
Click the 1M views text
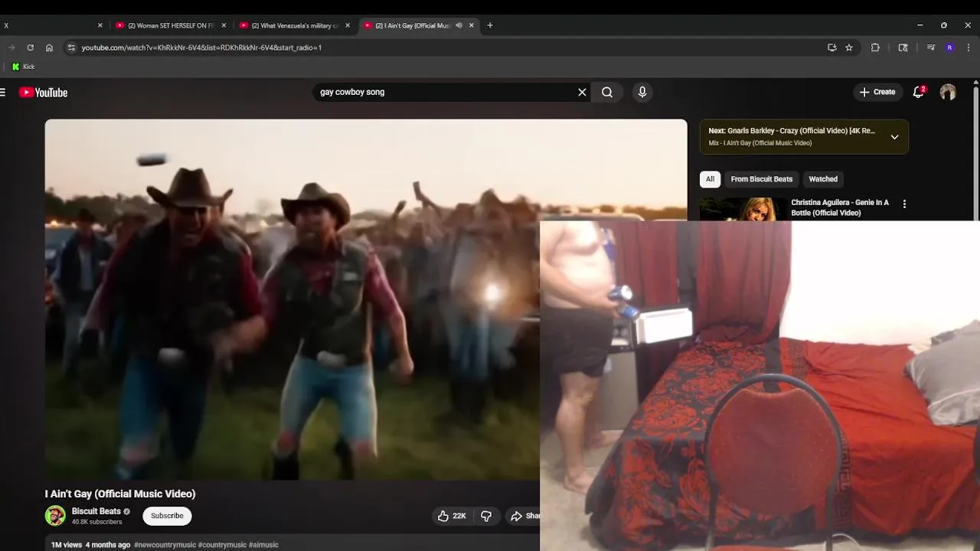coord(67,545)
